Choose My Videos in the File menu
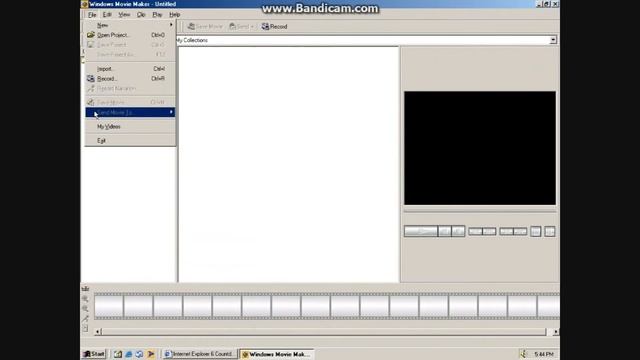The height and width of the screenshot is (360, 640). tap(130, 127)
